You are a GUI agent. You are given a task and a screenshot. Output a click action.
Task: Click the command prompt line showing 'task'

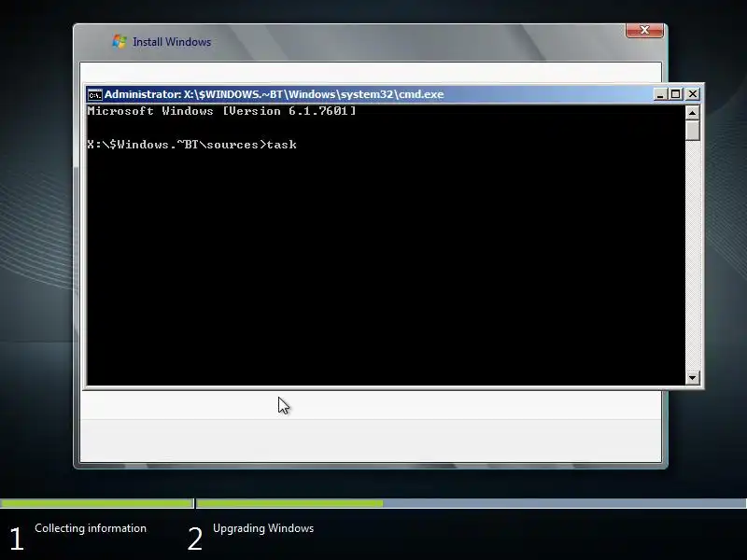(x=192, y=145)
